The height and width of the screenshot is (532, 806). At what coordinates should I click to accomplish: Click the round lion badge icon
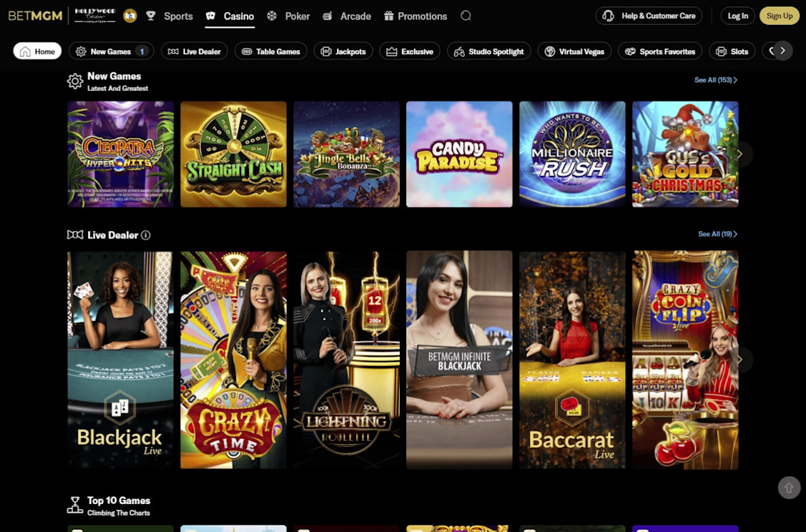pos(130,16)
